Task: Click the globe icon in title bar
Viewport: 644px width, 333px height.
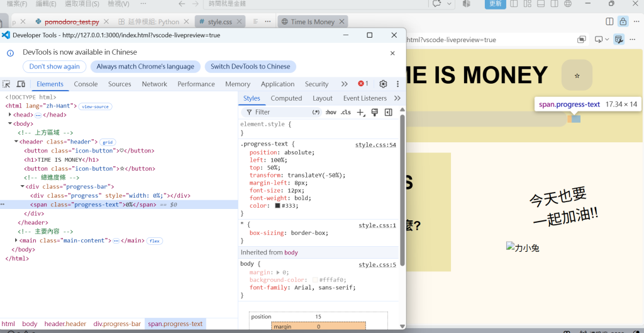Action: click(x=568, y=4)
